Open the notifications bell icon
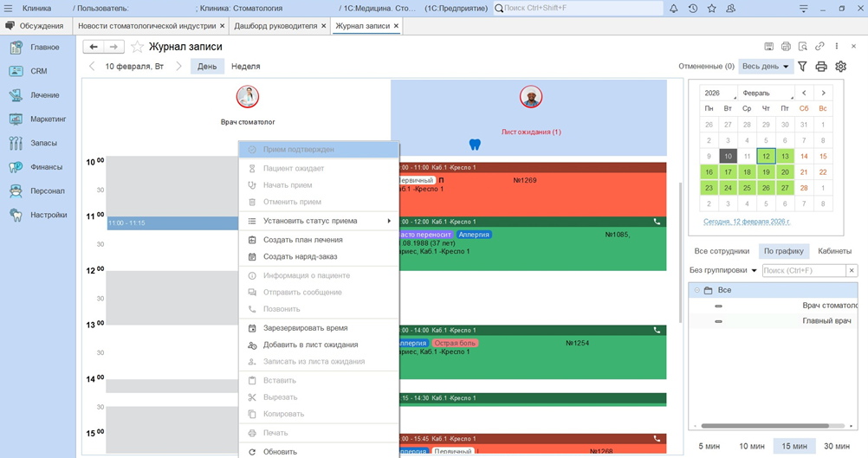The image size is (868, 458). tap(673, 8)
